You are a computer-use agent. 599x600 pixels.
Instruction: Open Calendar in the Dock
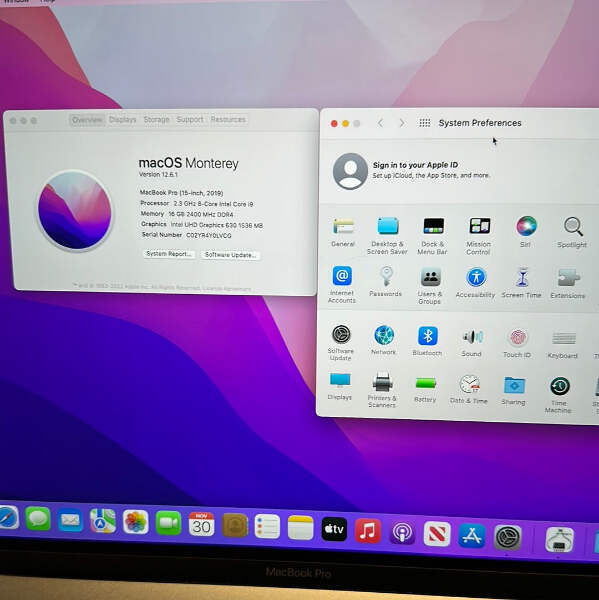(201, 524)
